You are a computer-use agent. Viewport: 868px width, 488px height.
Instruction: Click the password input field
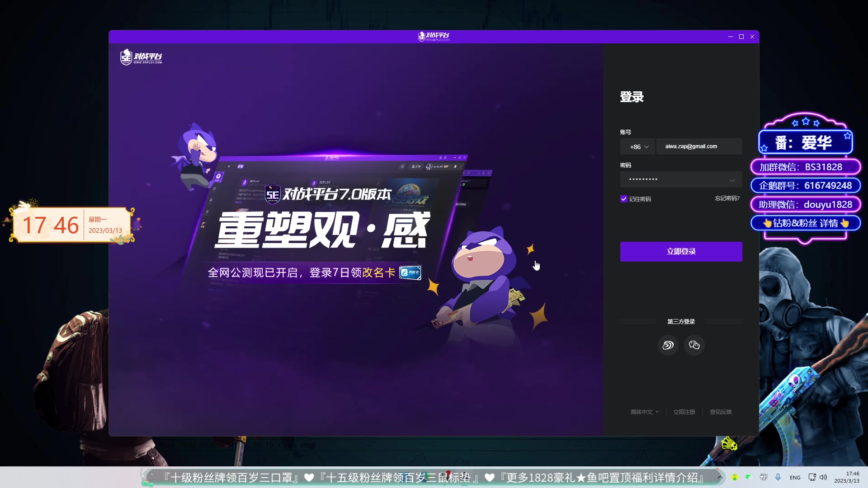click(681, 179)
